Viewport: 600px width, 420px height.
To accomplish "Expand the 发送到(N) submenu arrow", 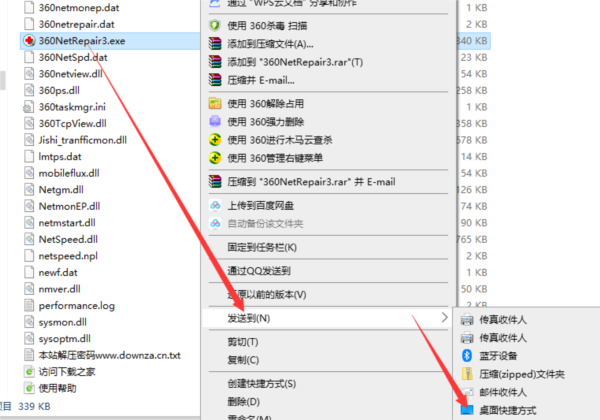I will [x=444, y=317].
